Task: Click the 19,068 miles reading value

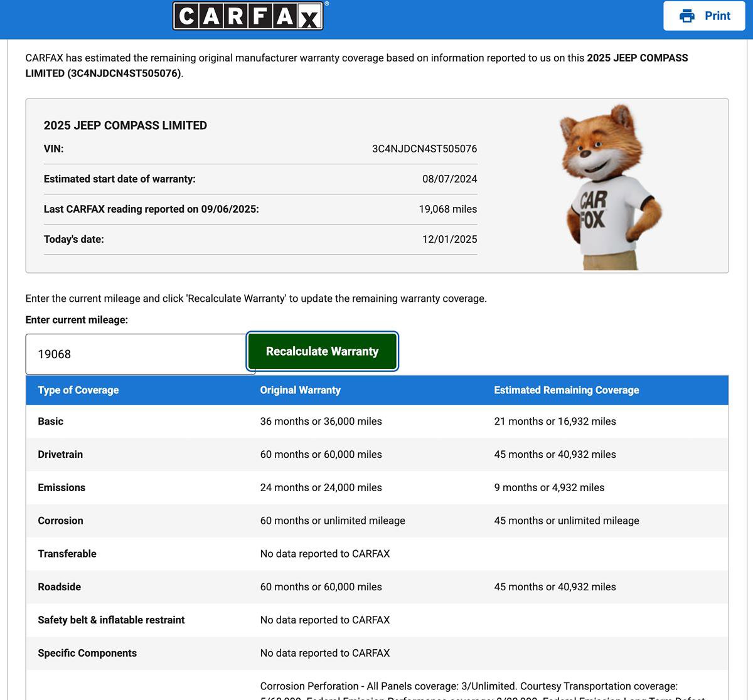Action: point(448,209)
